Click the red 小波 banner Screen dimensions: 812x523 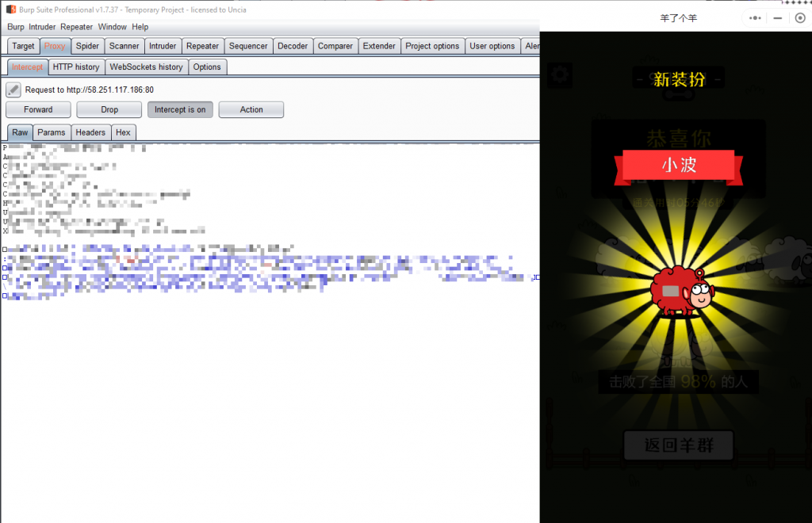pyautogui.click(x=679, y=166)
